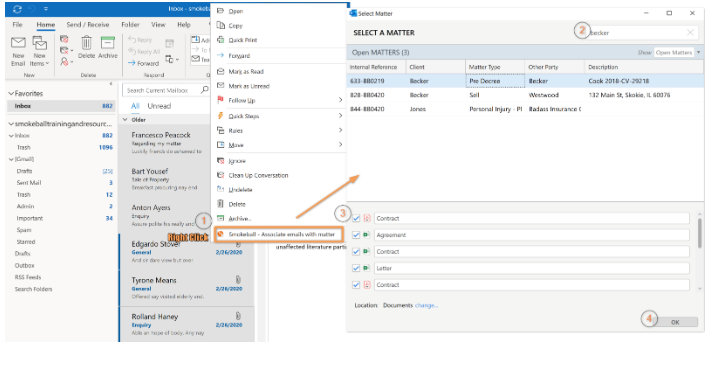Click the Move folder icon in context menu
This screenshot has width=713, height=370.
(221, 145)
